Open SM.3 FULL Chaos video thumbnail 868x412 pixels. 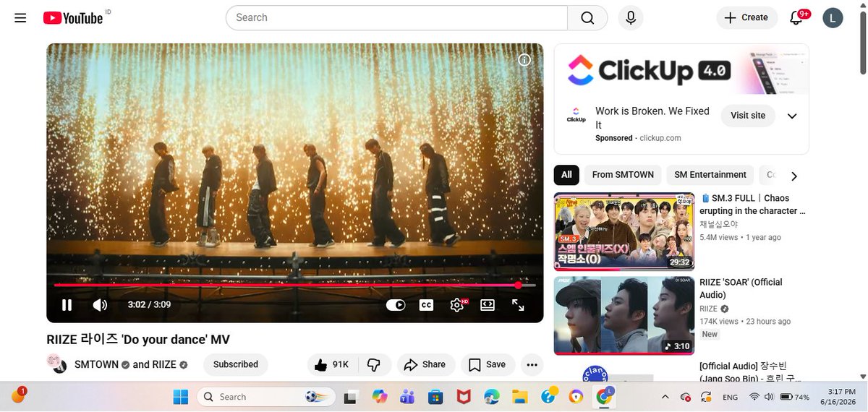(x=624, y=231)
